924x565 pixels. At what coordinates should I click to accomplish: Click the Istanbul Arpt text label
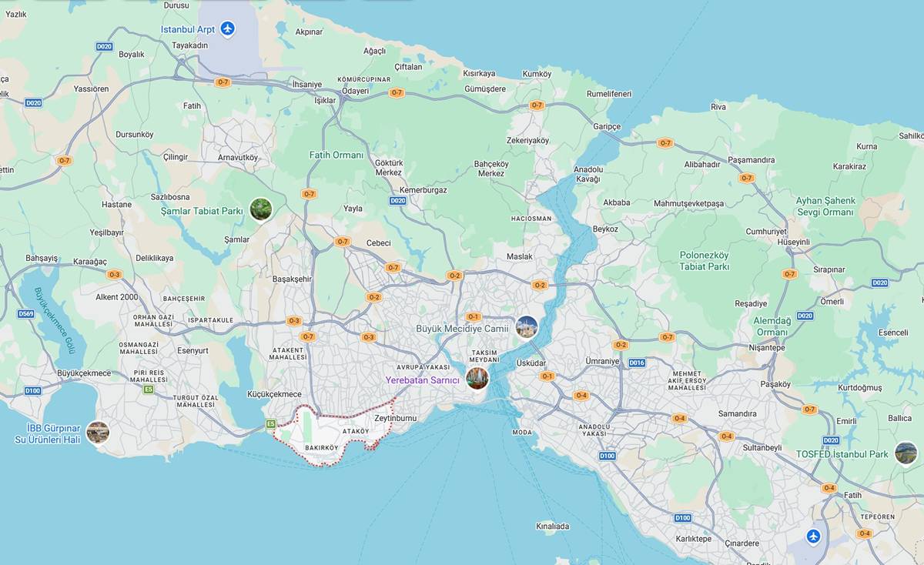[x=188, y=29]
